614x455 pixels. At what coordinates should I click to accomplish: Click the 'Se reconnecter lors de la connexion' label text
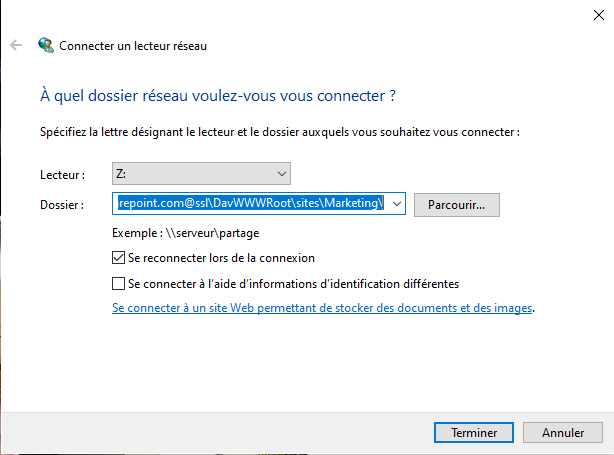(x=221, y=258)
